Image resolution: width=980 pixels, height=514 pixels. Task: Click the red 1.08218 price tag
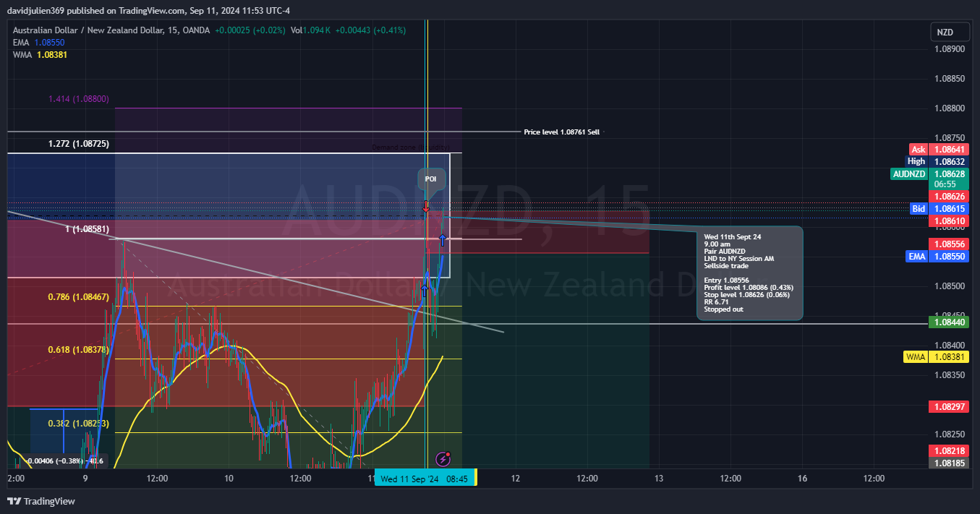tap(948, 450)
